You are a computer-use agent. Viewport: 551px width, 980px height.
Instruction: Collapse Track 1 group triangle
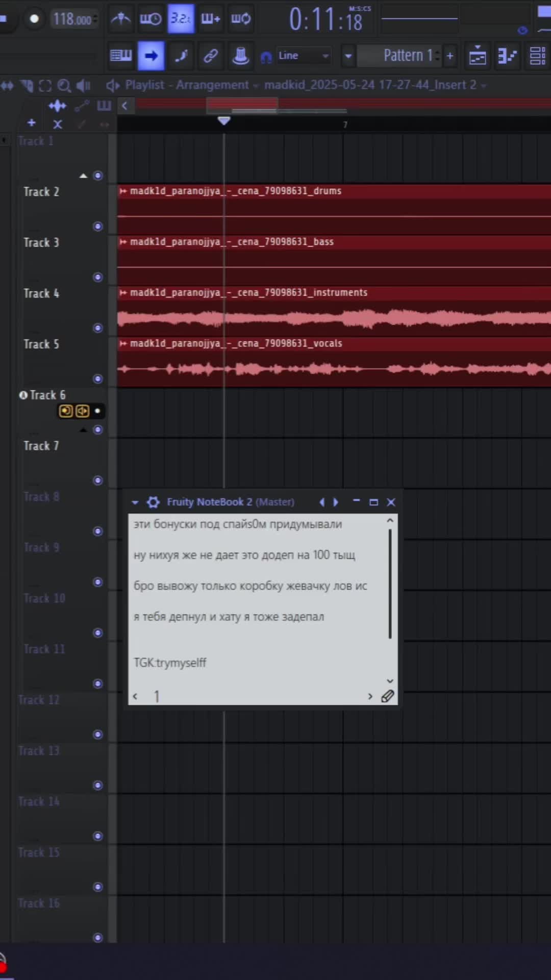click(84, 176)
